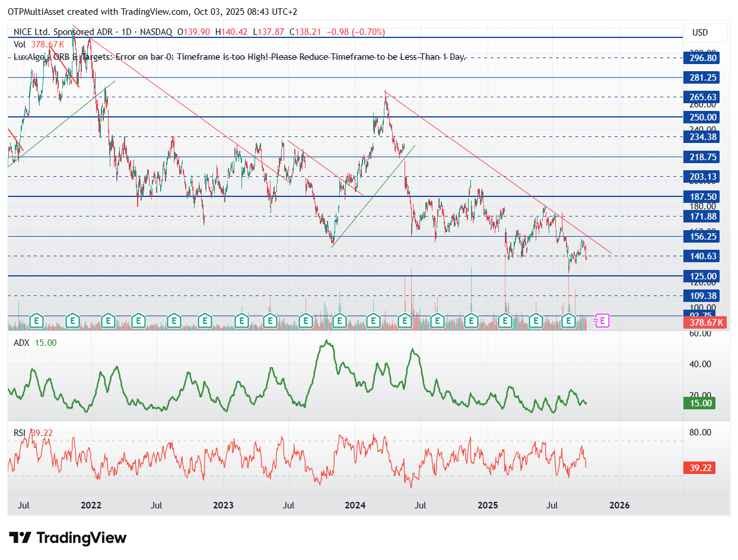The width and height of the screenshot is (738, 560).
Task: Click the second earnings E marker from left
Action: click(x=72, y=320)
